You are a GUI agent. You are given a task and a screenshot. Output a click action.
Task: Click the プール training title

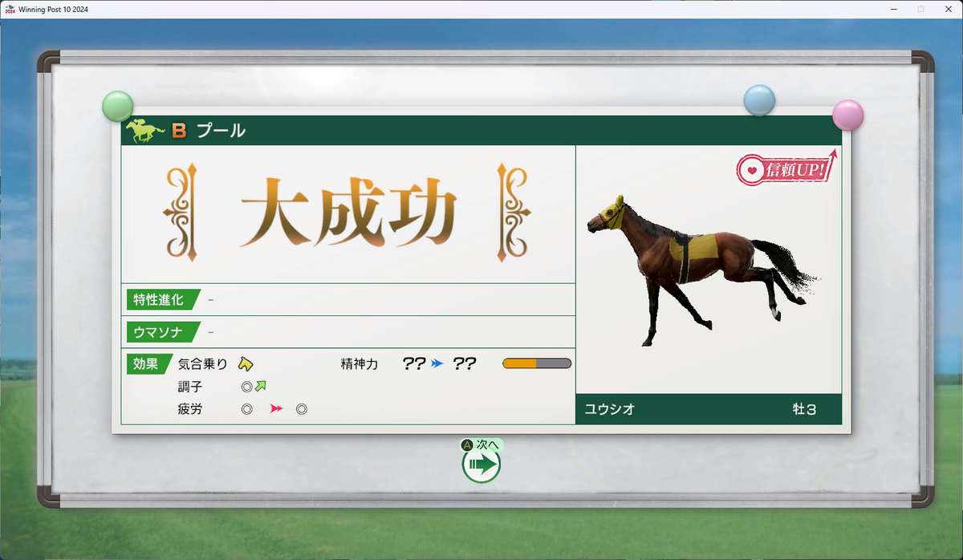221,131
